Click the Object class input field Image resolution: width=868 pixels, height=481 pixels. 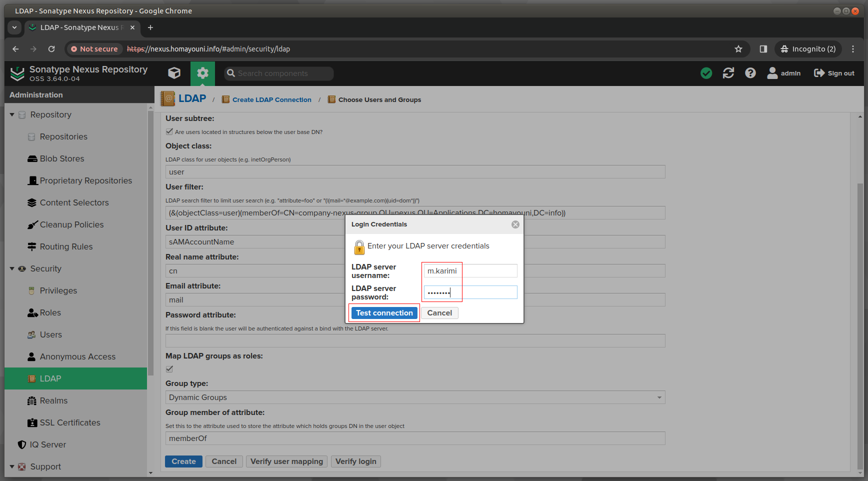(415, 172)
